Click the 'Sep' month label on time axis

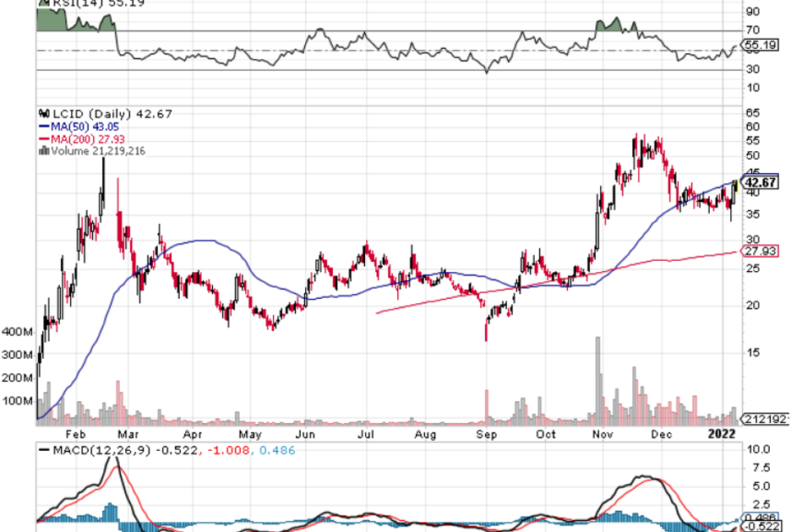coord(486,434)
